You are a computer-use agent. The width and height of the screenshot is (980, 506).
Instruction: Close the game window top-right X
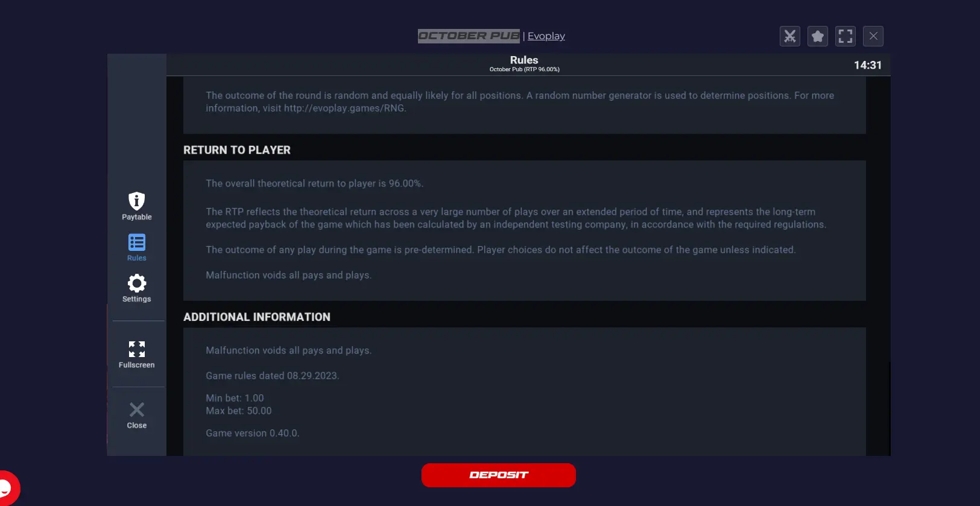coord(873,36)
